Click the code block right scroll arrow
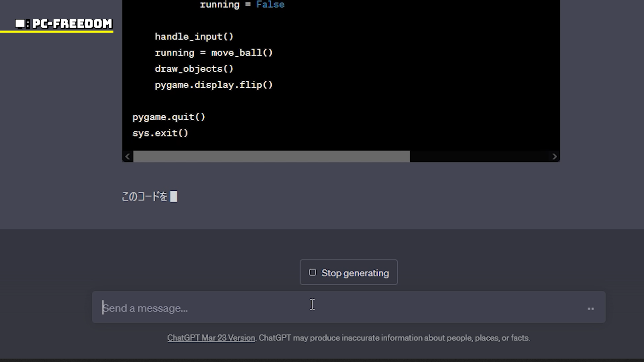Viewport: 644px width, 362px height. point(554,157)
